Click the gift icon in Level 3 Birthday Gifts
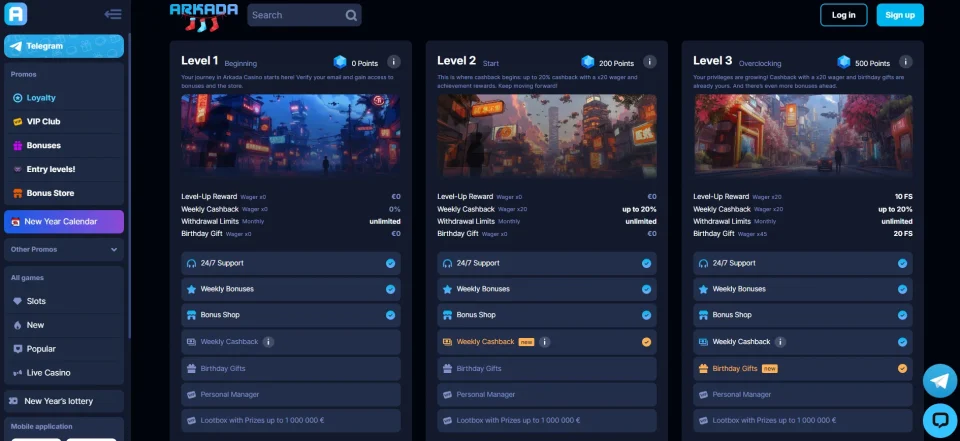Screen dimensions: 960x441 pos(703,369)
